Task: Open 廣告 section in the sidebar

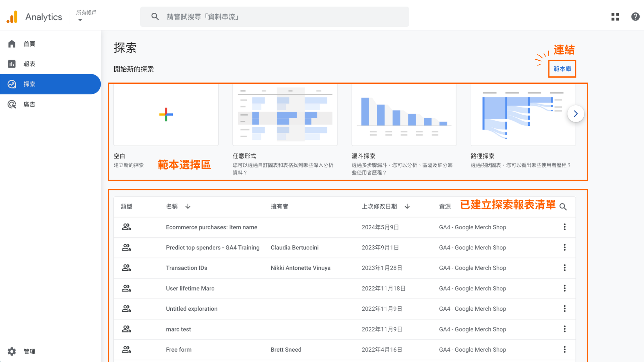Action: point(29,105)
